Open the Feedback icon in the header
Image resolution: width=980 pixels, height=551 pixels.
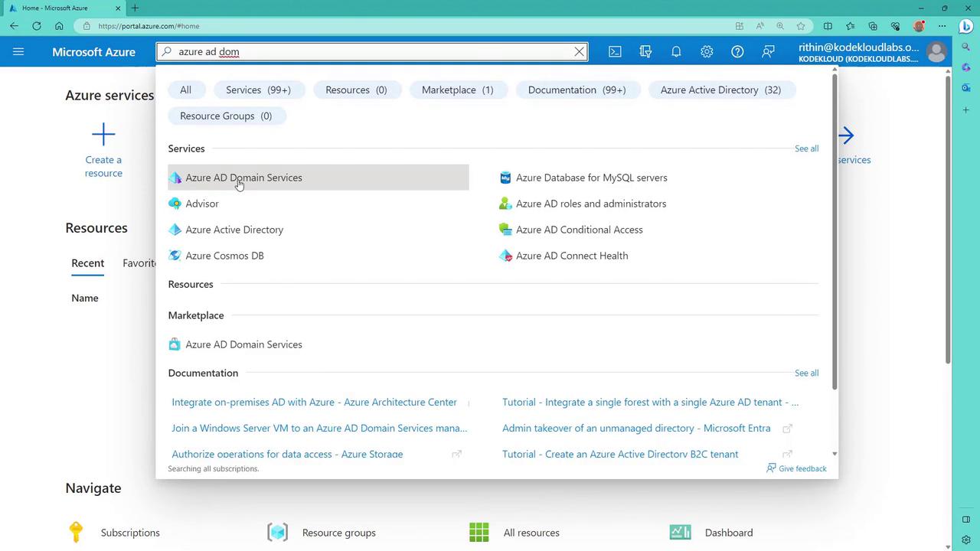(768, 51)
